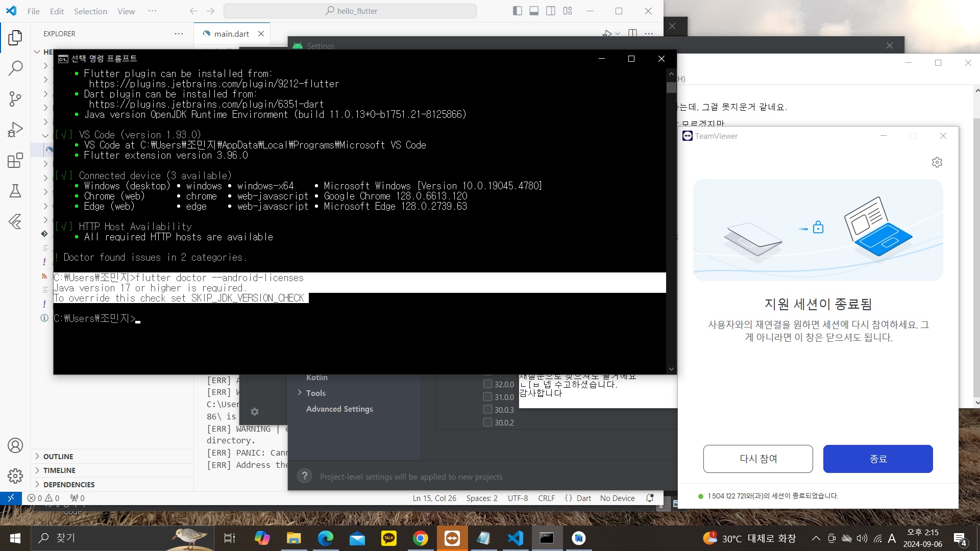
Task: Open the Explorer view in VS Code activity bar
Action: (15, 37)
